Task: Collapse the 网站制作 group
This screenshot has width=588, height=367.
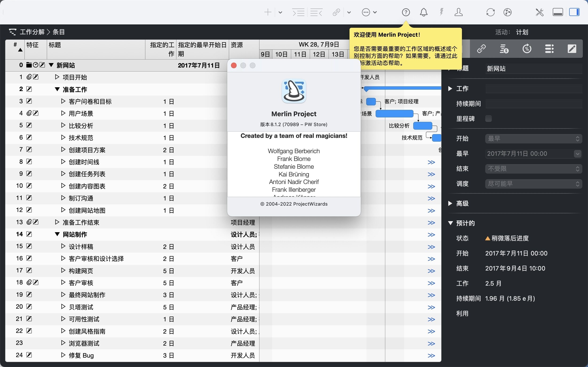Action: coord(57,234)
